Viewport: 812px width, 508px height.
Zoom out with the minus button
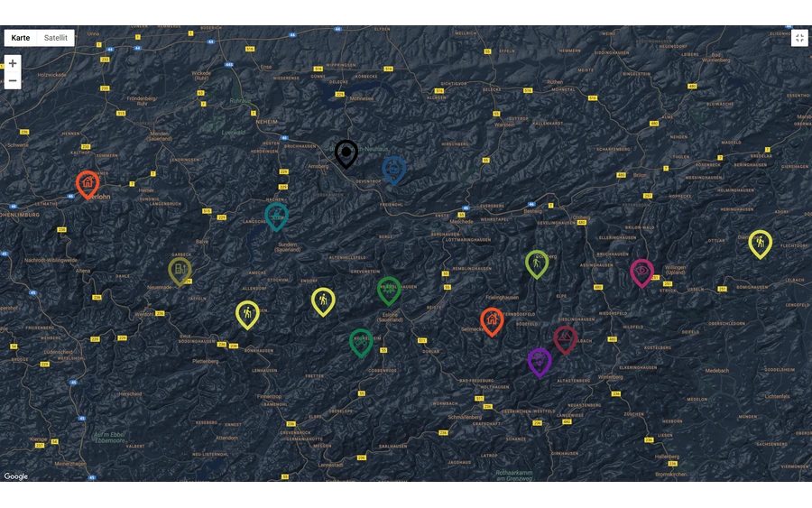tap(13, 81)
